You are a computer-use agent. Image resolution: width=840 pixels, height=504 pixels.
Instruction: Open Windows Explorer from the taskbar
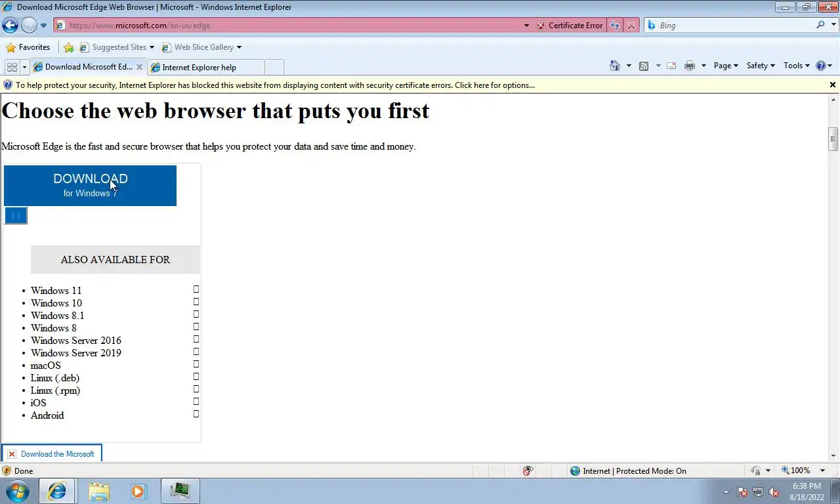99,491
